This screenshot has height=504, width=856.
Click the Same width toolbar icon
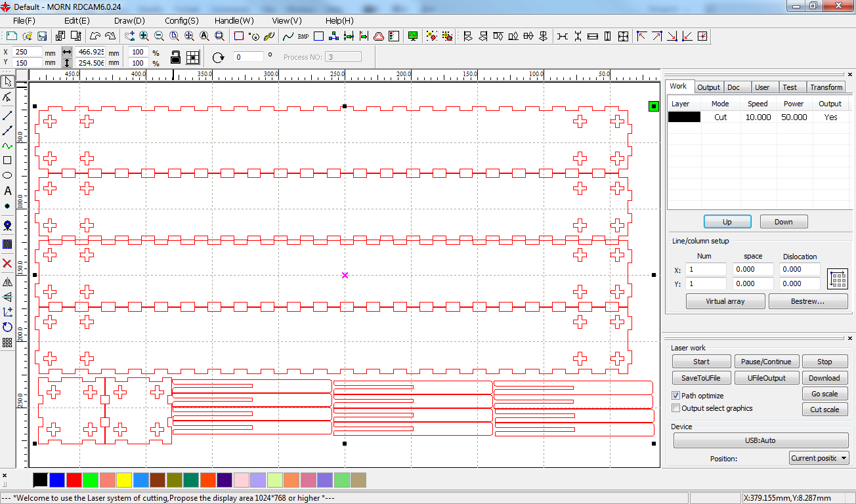coord(593,36)
